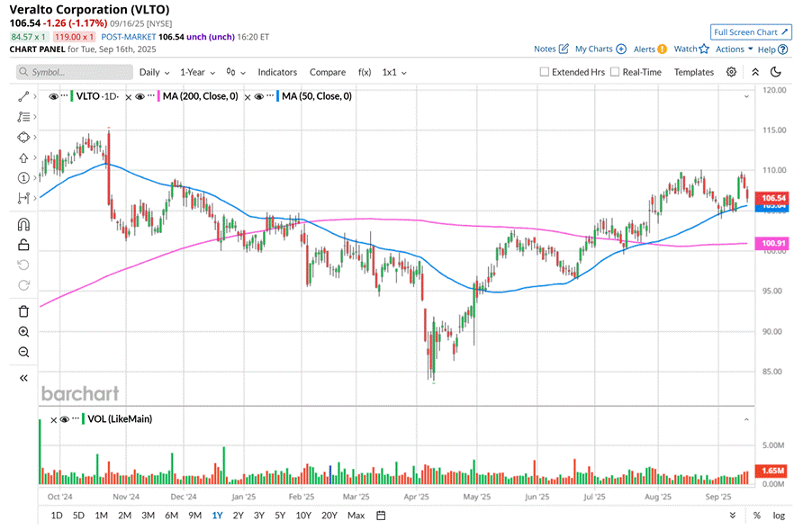The width and height of the screenshot is (812, 530).
Task: Open the Help question mark
Action: (x=783, y=49)
